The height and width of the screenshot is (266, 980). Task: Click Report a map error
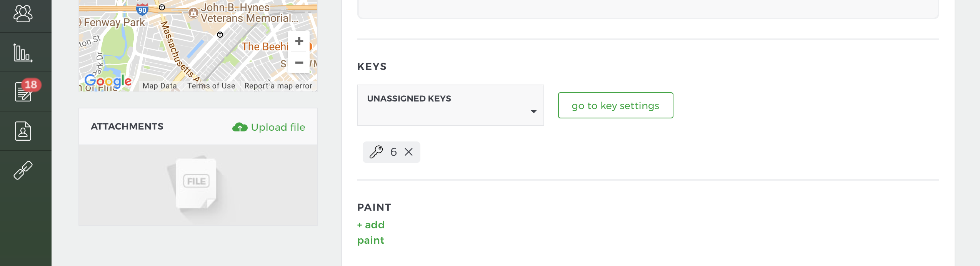pos(278,86)
